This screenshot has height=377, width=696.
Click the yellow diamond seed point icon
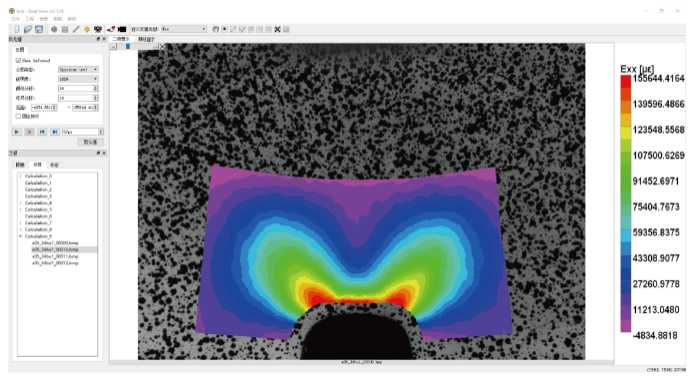click(87, 29)
